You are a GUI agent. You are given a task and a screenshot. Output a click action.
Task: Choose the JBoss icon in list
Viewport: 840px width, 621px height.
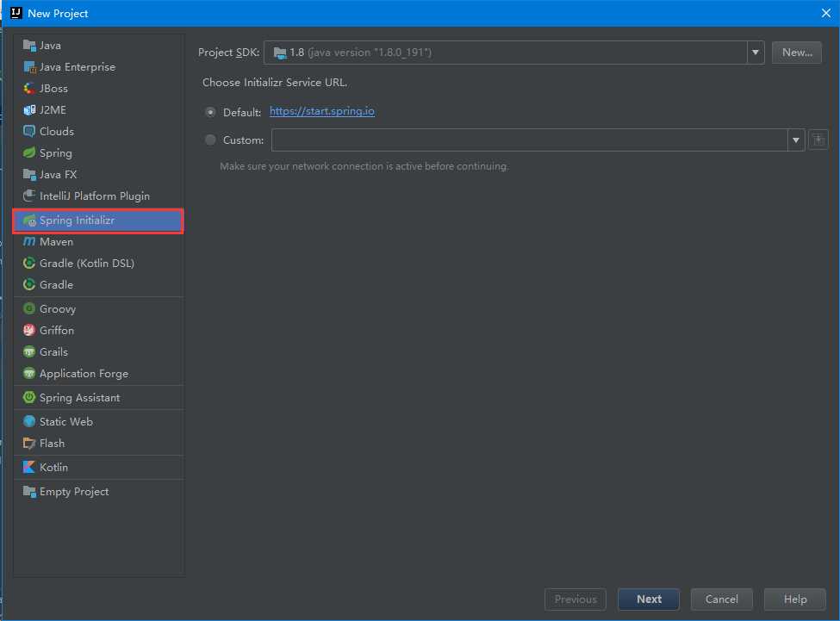click(x=29, y=89)
